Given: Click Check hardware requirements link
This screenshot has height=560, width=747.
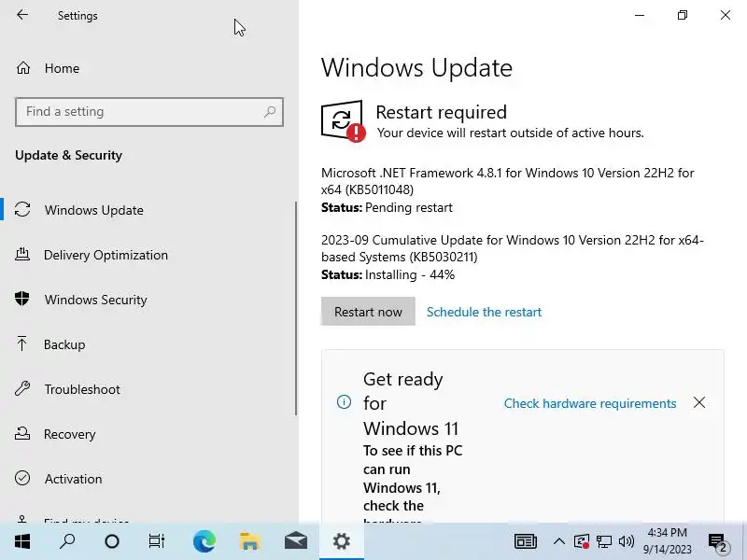Looking at the screenshot, I should (590, 403).
